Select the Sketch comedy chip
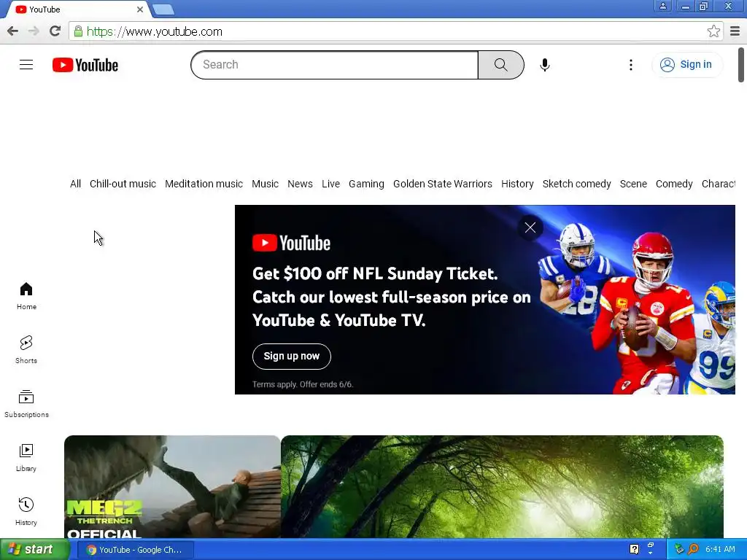The height and width of the screenshot is (560, 747). 576,184
